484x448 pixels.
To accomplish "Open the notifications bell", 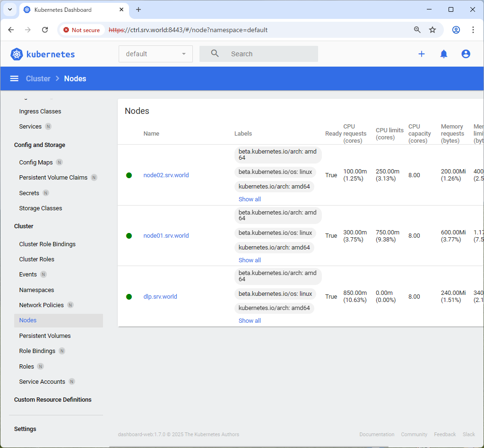I will pos(443,54).
